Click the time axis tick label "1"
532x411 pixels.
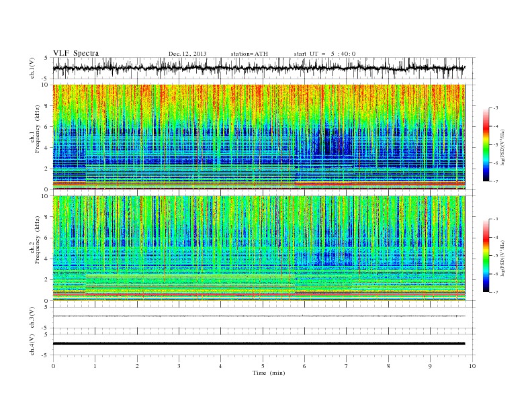tap(95, 366)
